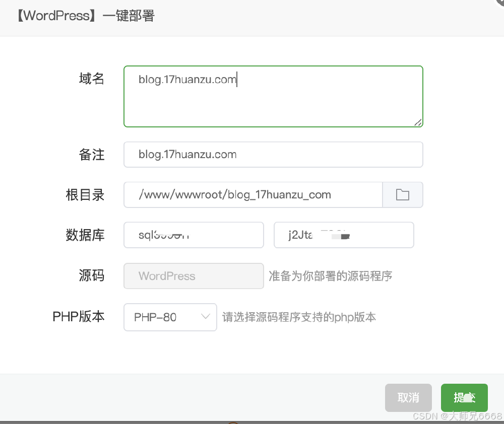Click the hint 准备为你部署的源码程序
This screenshot has width=504, height=424.
331,276
